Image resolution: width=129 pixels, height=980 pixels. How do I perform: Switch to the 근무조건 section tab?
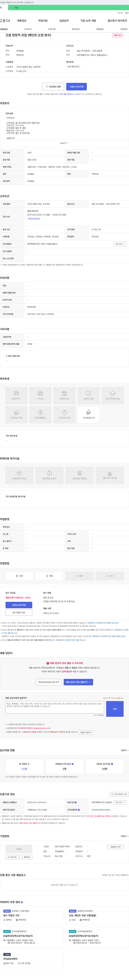point(28,29)
